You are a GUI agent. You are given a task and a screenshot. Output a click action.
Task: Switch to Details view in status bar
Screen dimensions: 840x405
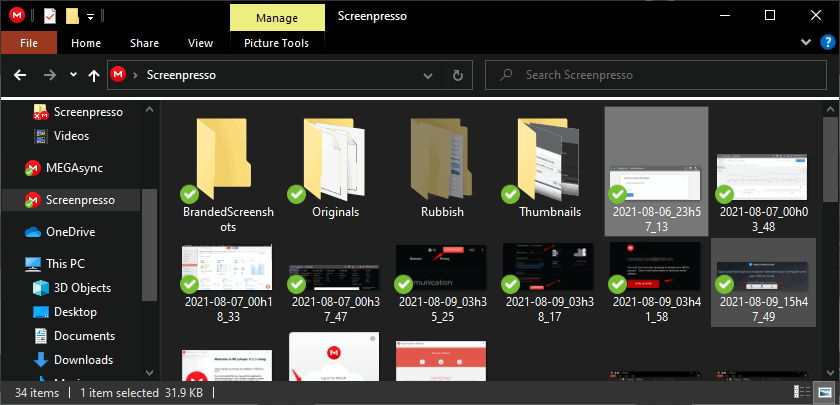click(x=802, y=392)
